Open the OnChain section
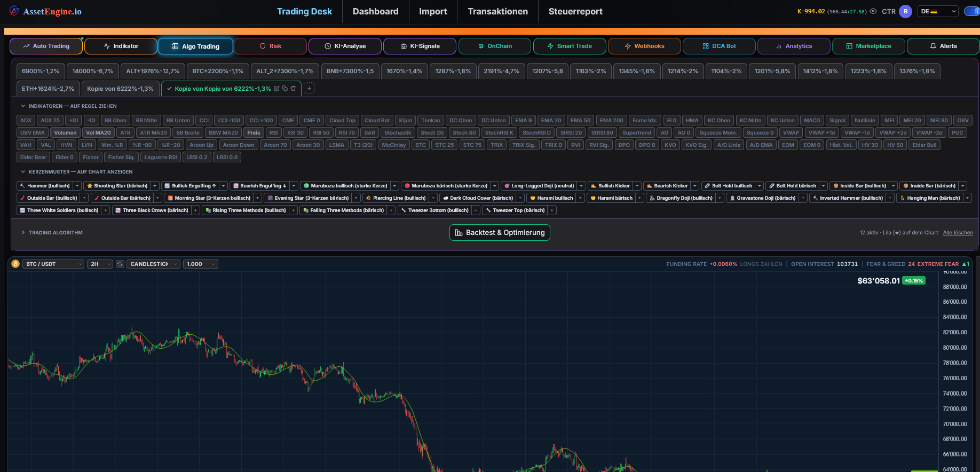Screen dimensions: 980x472 [494, 46]
